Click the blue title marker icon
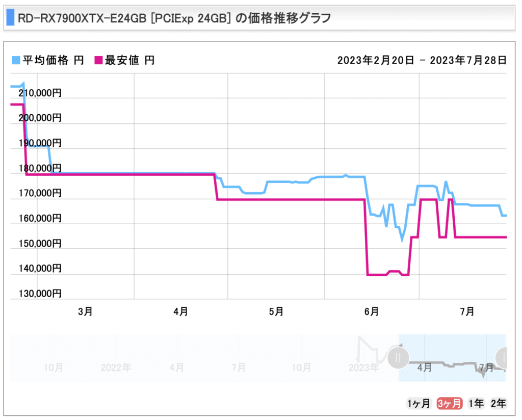This screenshot has width=522, height=420. pos(10,18)
